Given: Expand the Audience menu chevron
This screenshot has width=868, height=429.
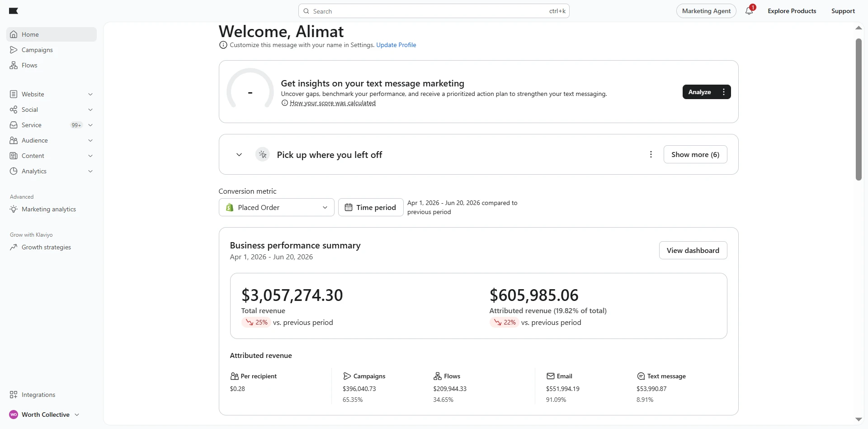Looking at the screenshot, I should point(90,140).
